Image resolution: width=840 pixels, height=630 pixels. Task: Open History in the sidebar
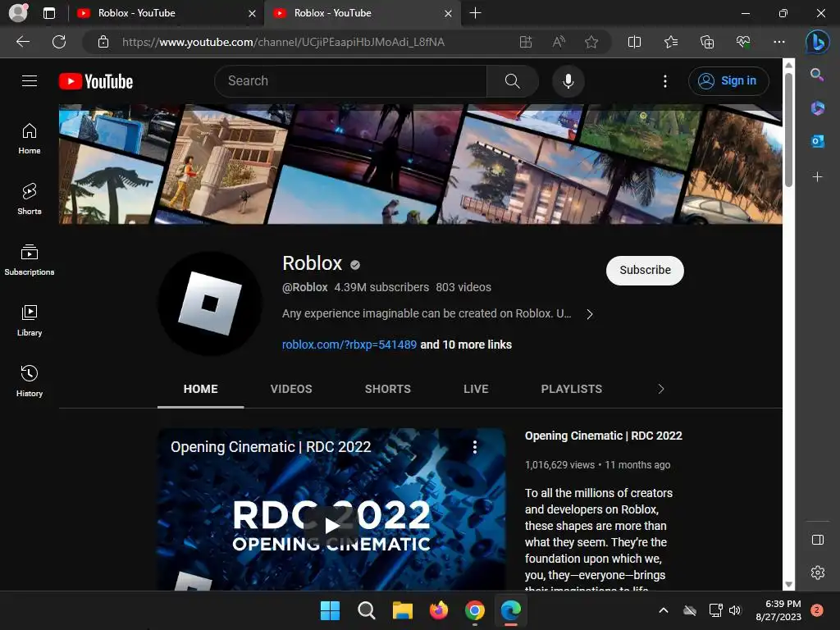point(30,381)
